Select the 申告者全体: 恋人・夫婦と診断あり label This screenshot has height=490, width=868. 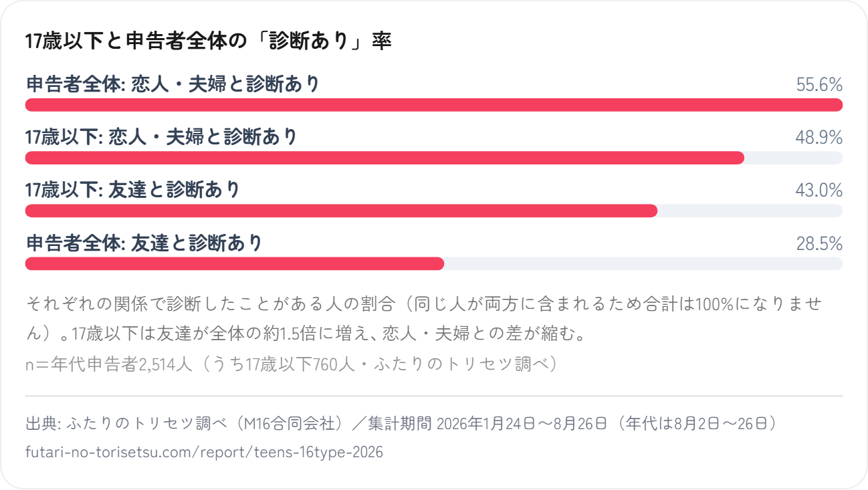click(x=173, y=84)
